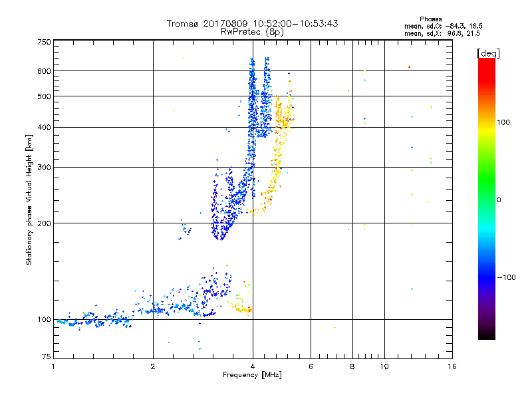Click the 2 tick on frequency axis
The height and width of the screenshot is (399, 532).
pyautogui.click(x=153, y=367)
